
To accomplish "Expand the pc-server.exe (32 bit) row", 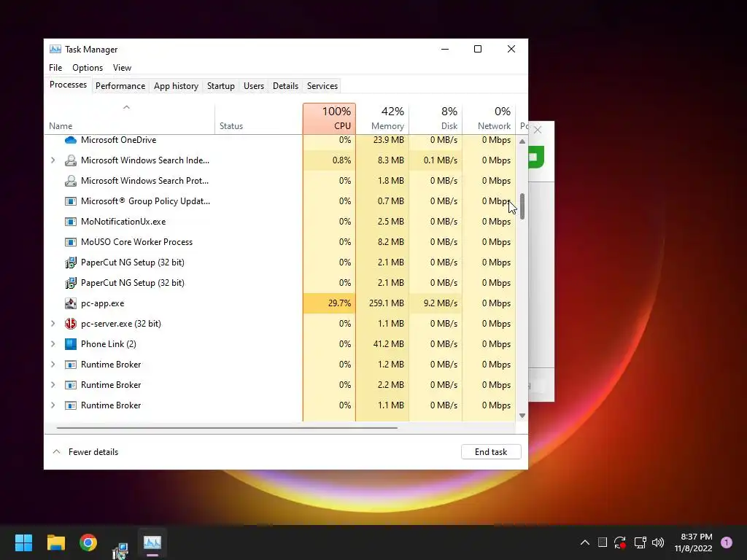I will pyautogui.click(x=53, y=324).
